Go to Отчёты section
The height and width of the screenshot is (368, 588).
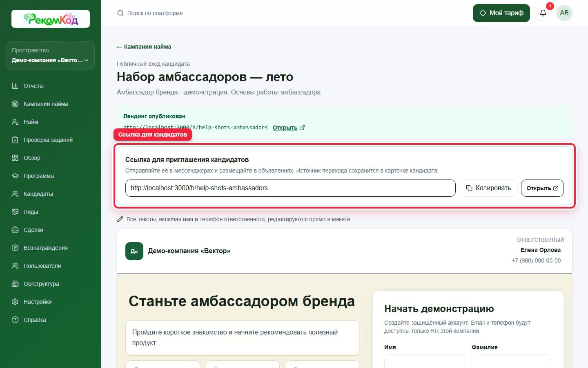pyautogui.click(x=51, y=86)
